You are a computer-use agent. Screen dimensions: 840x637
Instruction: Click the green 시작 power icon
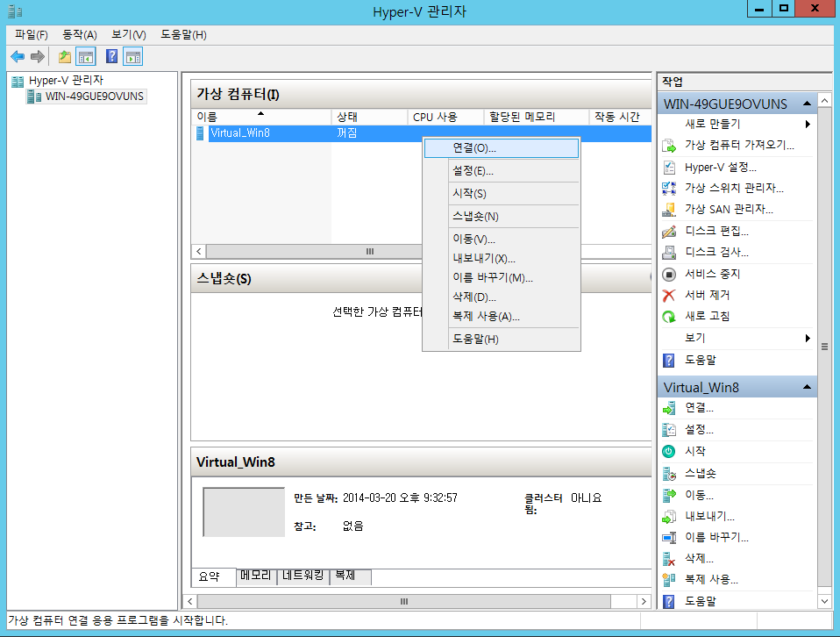click(668, 452)
